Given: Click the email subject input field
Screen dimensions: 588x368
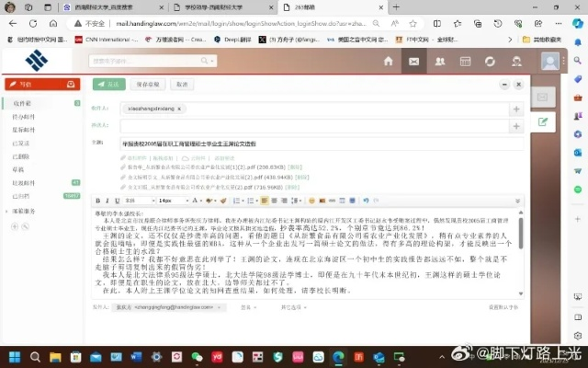Looking at the screenshot, I should coord(322,144).
